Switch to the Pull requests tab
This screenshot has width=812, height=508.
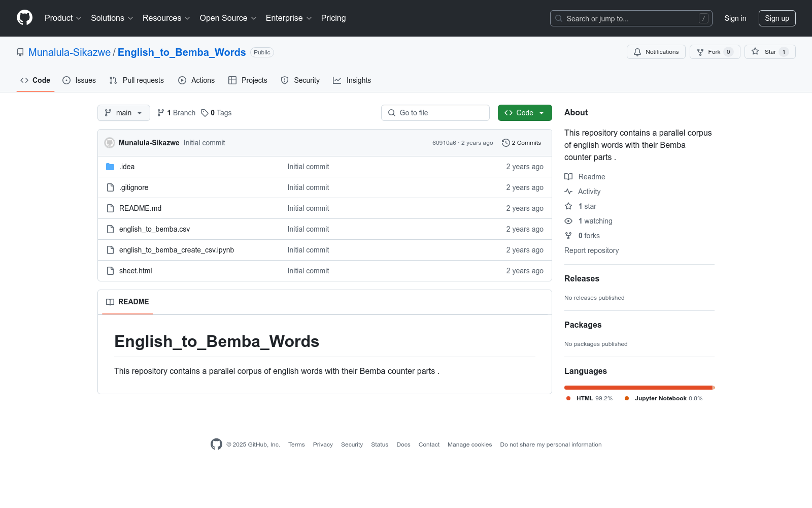tap(137, 80)
